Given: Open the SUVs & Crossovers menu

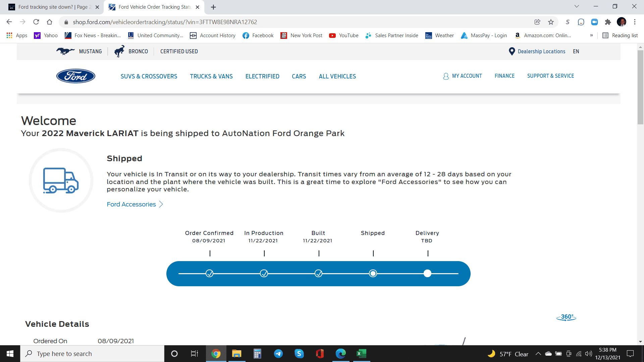Looking at the screenshot, I should tap(149, 76).
